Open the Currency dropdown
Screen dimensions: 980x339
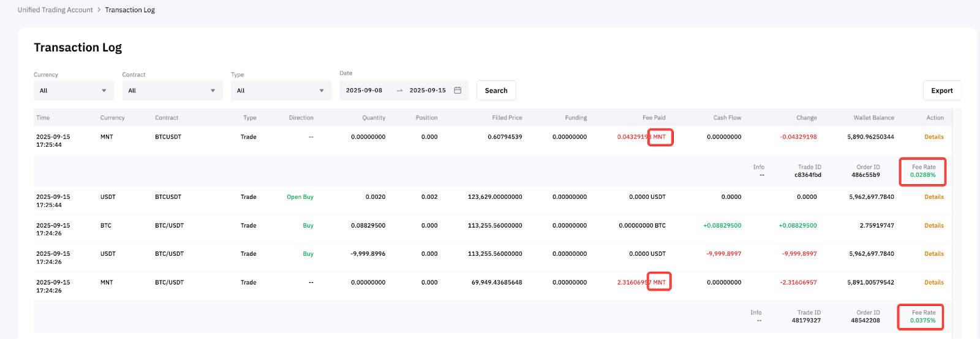[73, 91]
